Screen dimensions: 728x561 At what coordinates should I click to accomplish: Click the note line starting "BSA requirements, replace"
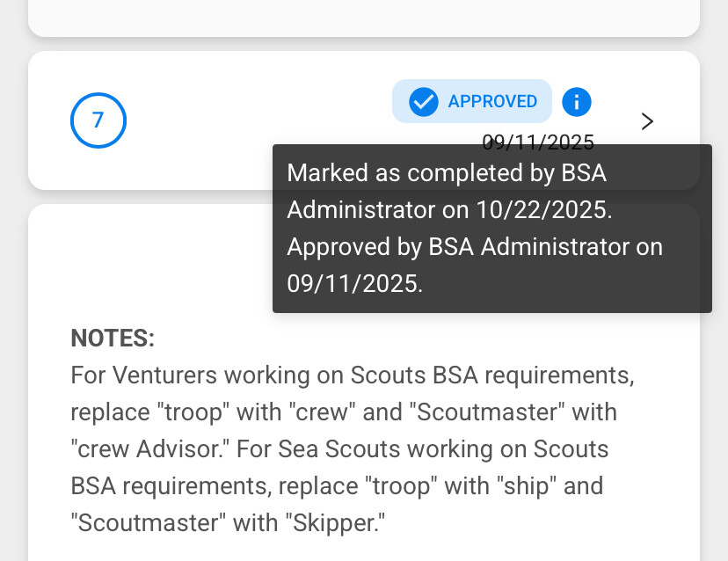pyautogui.click(x=337, y=486)
